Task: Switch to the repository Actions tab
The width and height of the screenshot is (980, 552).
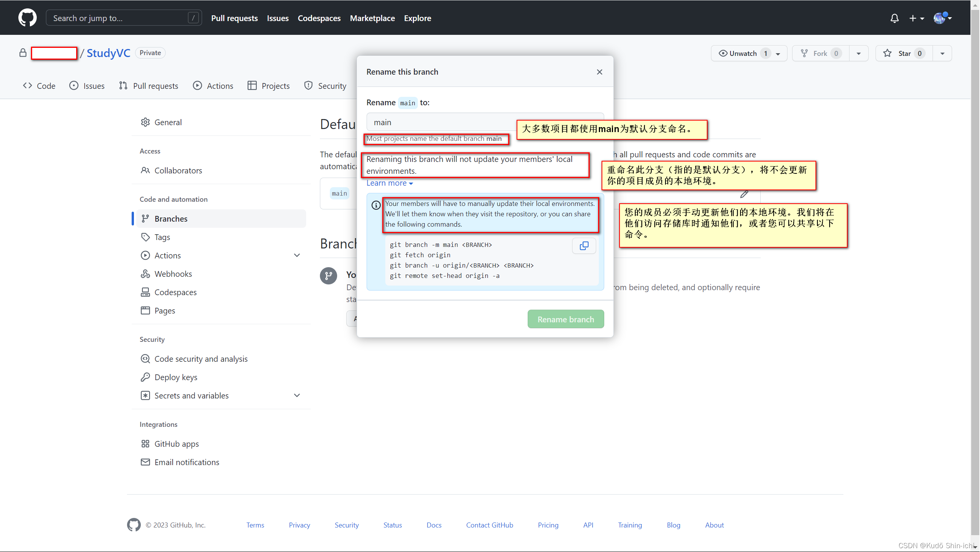Action: pyautogui.click(x=213, y=86)
